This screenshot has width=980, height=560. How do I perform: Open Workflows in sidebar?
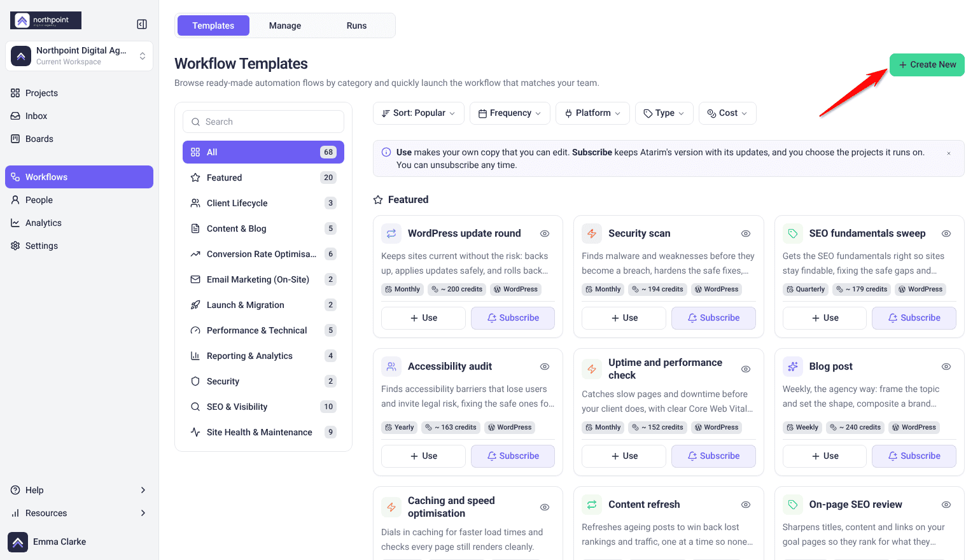pyautogui.click(x=79, y=177)
